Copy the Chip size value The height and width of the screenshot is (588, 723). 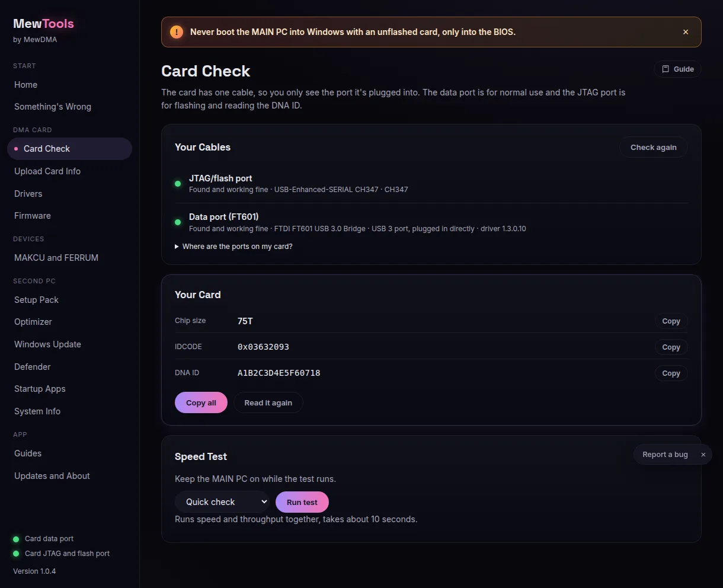[671, 321]
